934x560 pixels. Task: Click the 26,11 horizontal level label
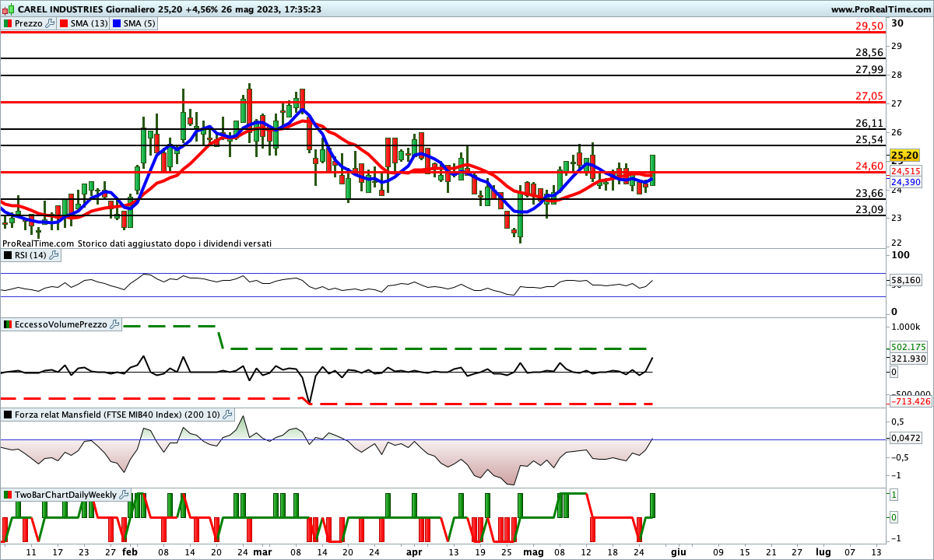(x=869, y=123)
